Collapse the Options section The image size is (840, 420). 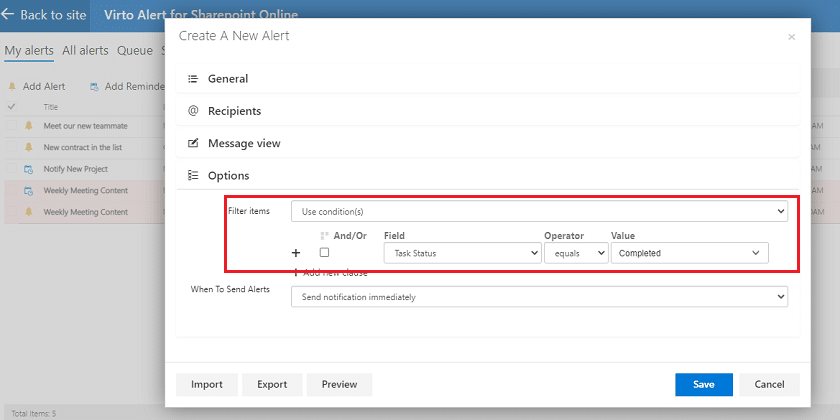(x=488, y=175)
